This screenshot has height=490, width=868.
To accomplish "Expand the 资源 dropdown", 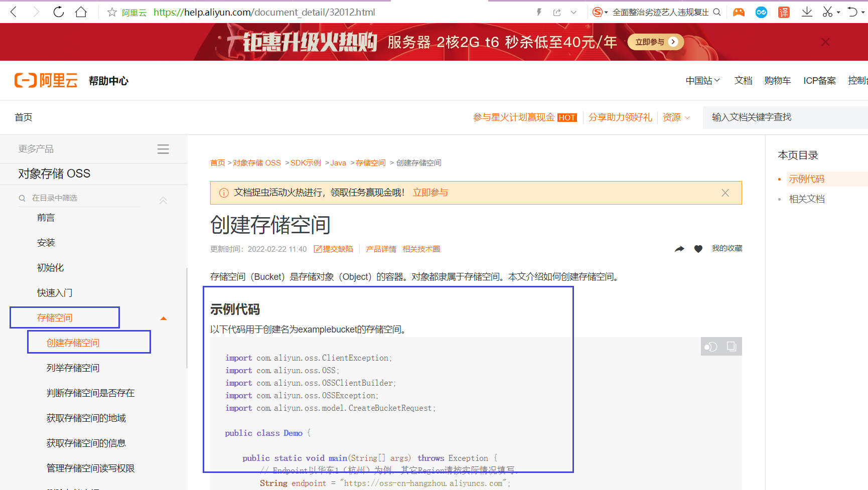I will point(676,117).
